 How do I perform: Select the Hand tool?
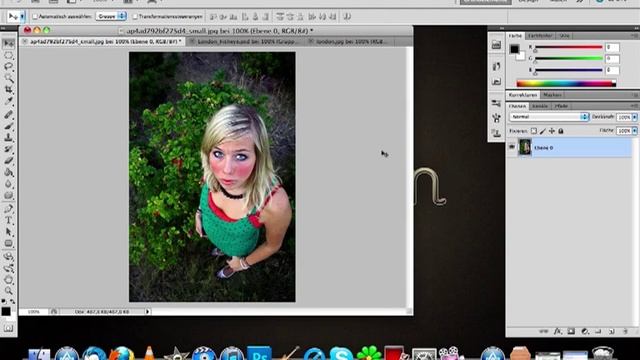(9, 280)
